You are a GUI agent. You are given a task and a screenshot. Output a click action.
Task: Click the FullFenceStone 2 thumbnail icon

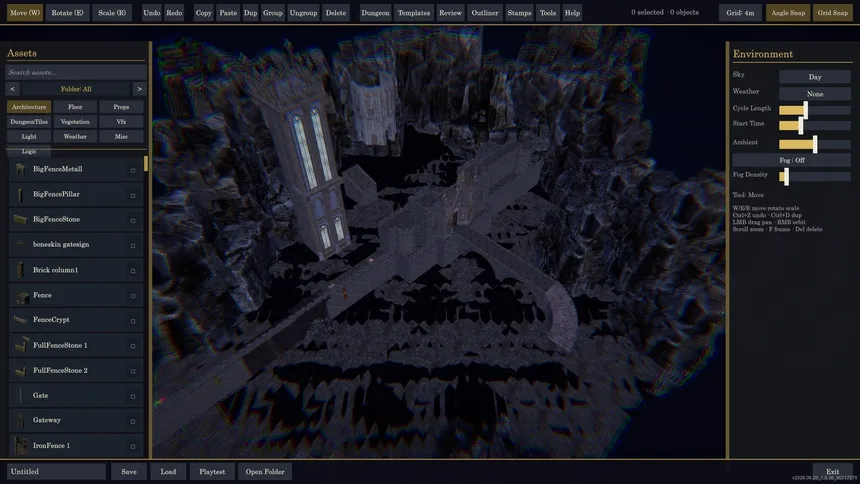[20, 371]
